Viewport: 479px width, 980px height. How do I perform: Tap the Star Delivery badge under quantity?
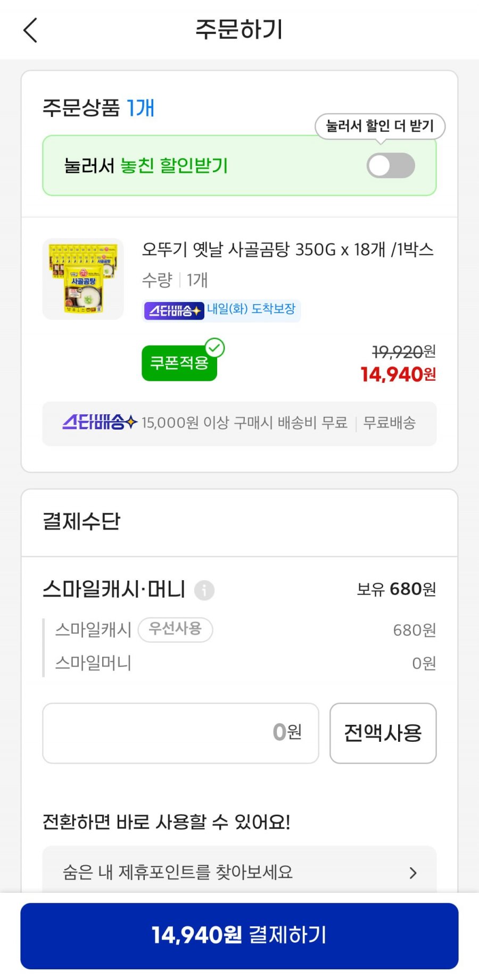point(174,311)
